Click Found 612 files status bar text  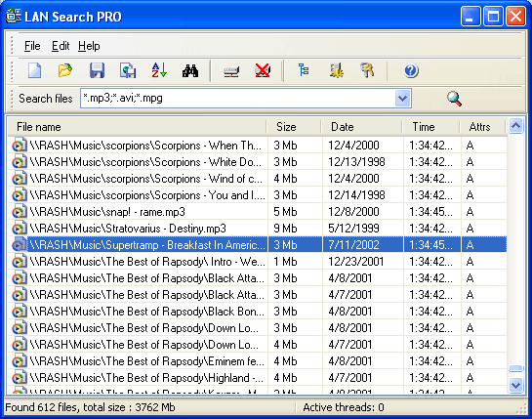pos(90,407)
